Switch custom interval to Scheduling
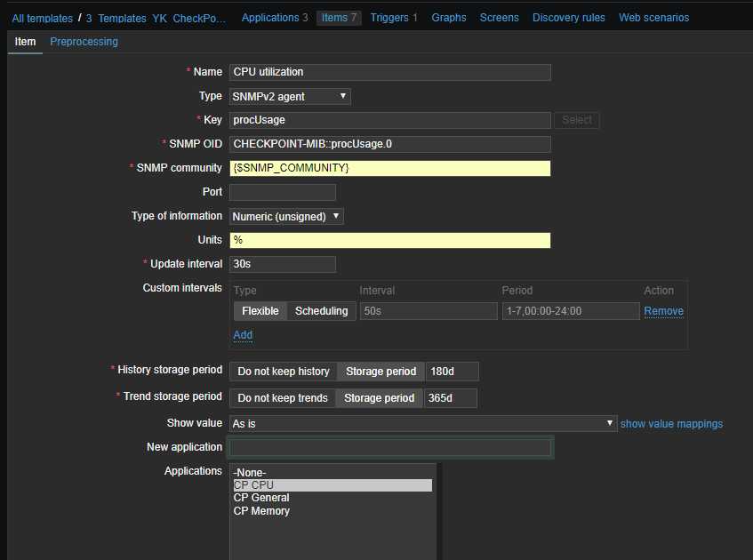The height and width of the screenshot is (560, 753). pos(321,311)
